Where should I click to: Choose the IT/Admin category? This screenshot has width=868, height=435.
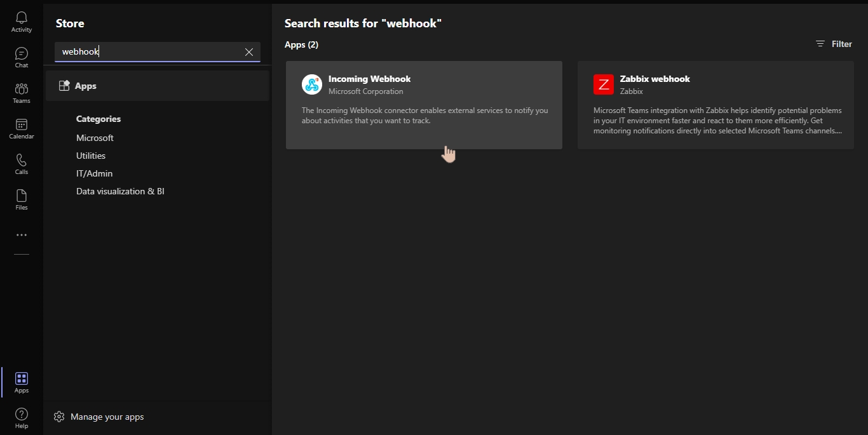click(94, 173)
